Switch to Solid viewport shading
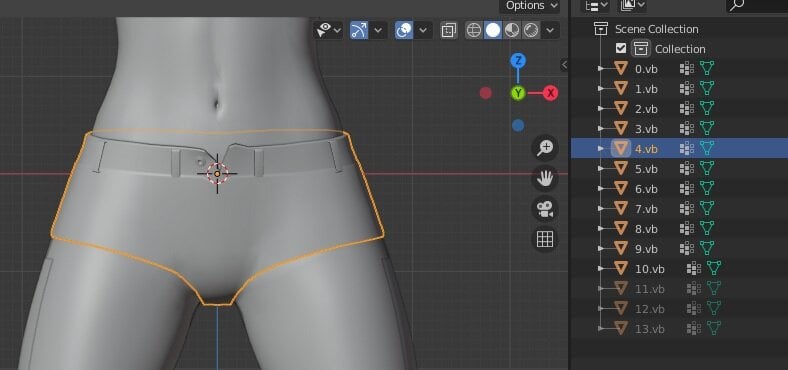This screenshot has height=370, width=788. coord(493,30)
